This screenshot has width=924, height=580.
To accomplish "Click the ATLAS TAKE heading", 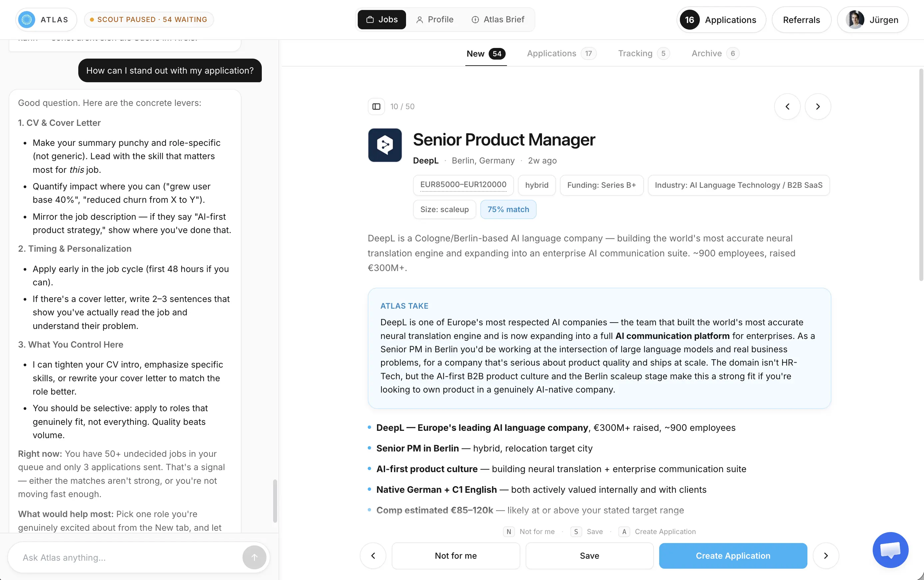I will [404, 306].
